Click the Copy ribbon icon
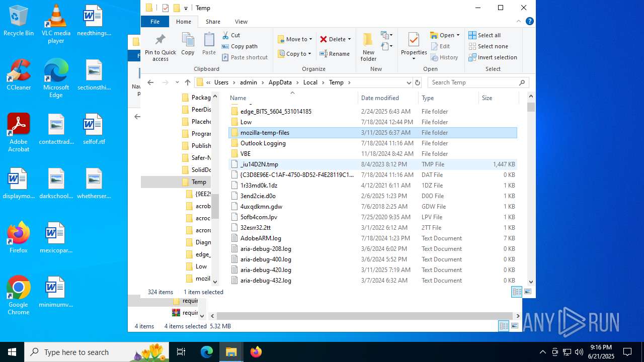This screenshot has height=362, width=644. pyautogui.click(x=188, y=44)
